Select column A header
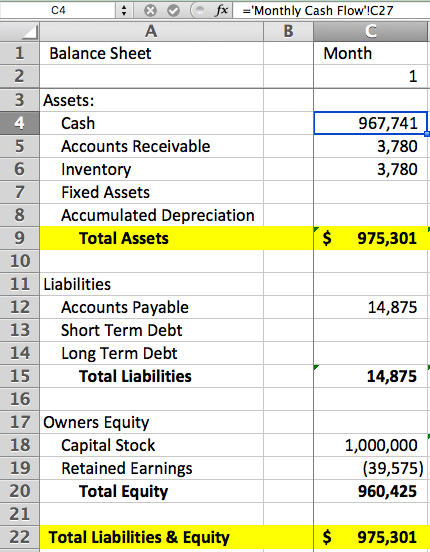 [151, 32]
